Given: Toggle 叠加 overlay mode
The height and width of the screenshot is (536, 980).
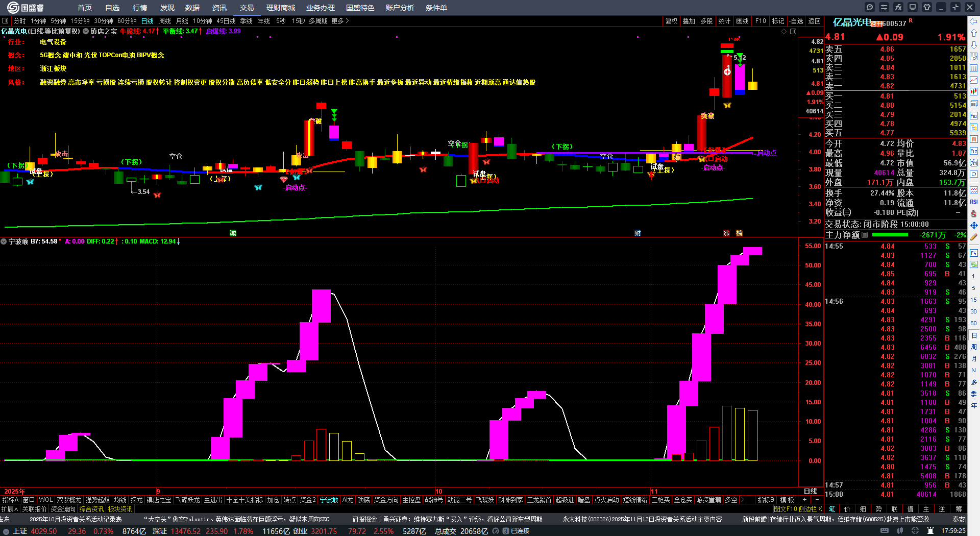Looking at the screenshot, I should 689,21.
